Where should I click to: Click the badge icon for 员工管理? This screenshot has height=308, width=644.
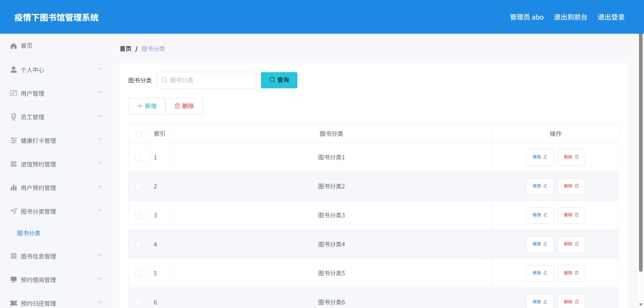click(x=14, y=117)
